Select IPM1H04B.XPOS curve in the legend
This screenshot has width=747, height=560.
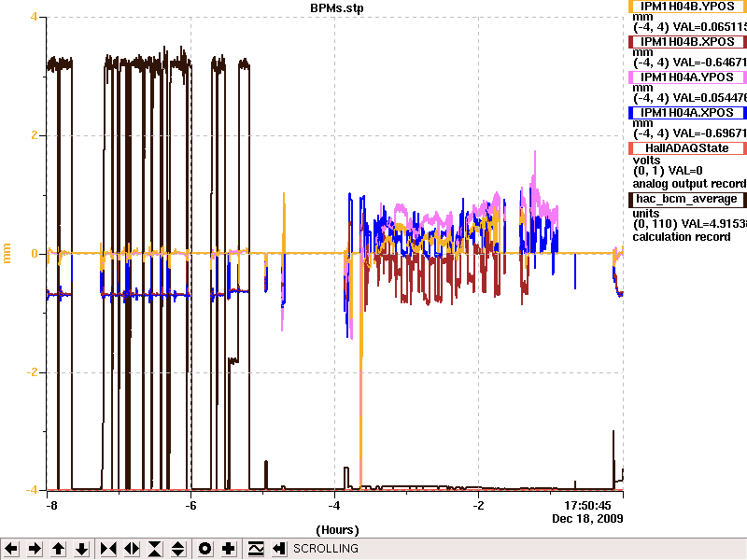click(687, 42)
